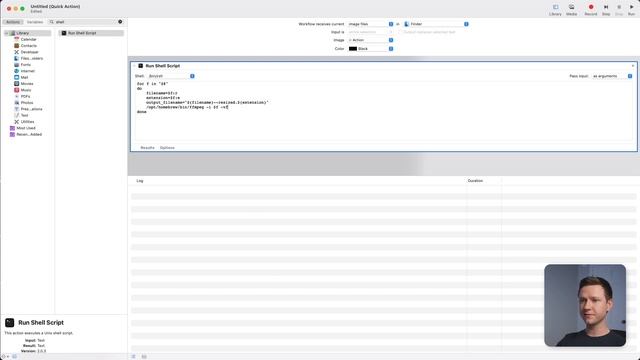Select the Utilities library category
The width and height of the screenshot is (640, 360).
click(x=27, y=122)
